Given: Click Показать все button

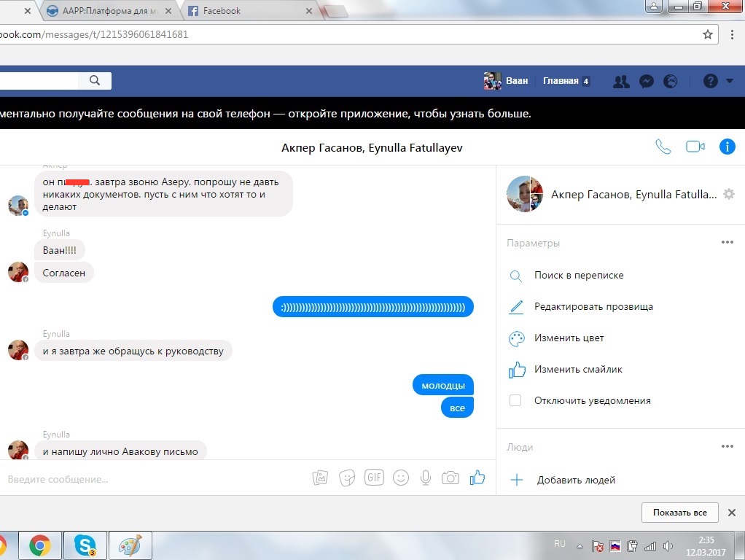Looking at the screenshot, I should (x=680, y=513).
